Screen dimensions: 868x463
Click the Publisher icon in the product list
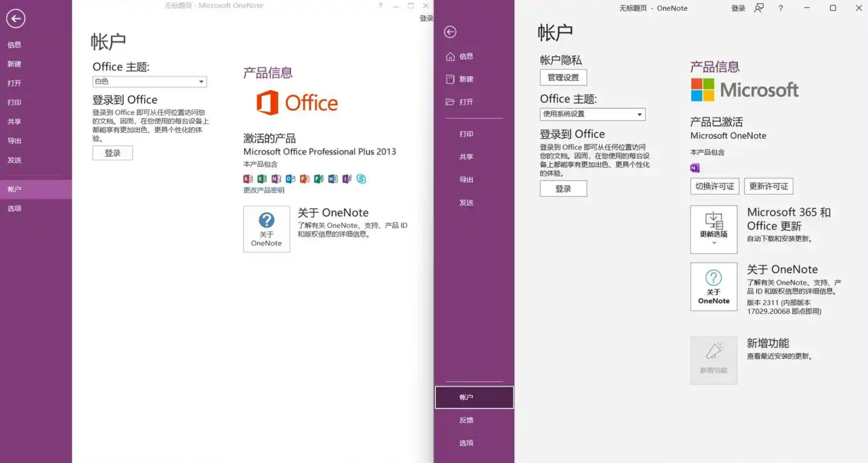[x=318, y=179]
